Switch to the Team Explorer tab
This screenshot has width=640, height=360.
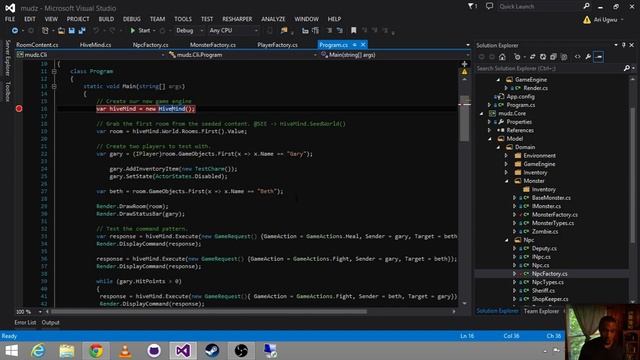(541, 311)
